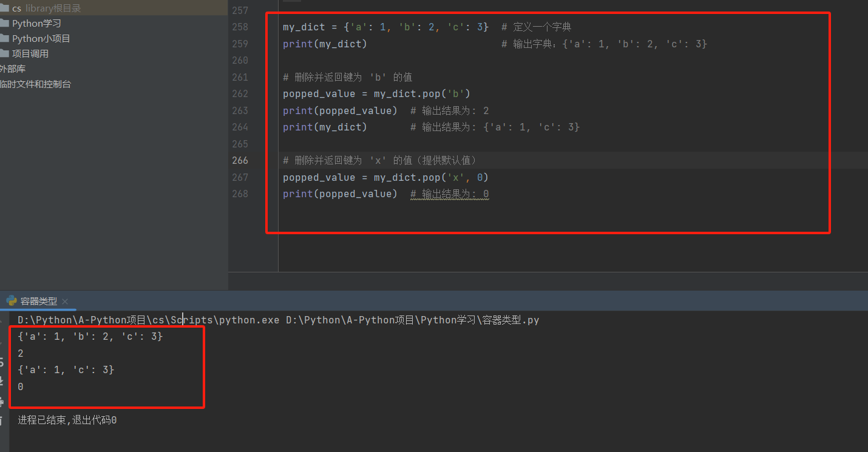Click the folder icon beside Python小项目

pyautogui.click(x=4, y=38)
